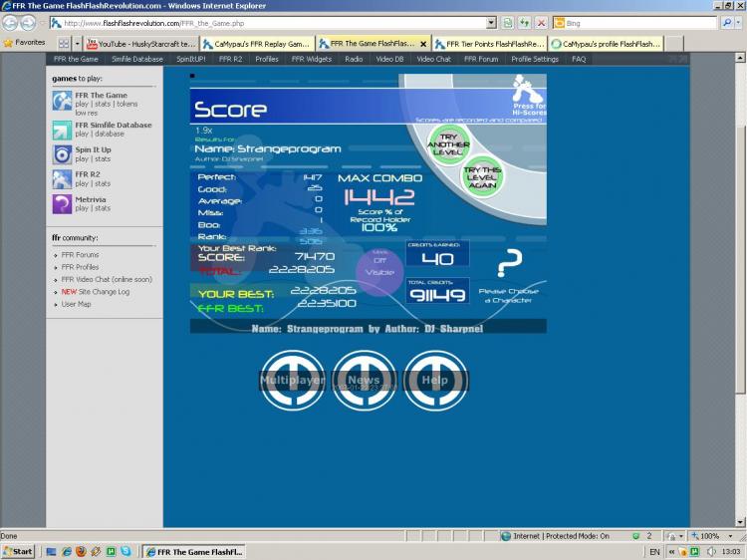Click the Stop loading X button
747x560 pixels.
coord(541,22)
